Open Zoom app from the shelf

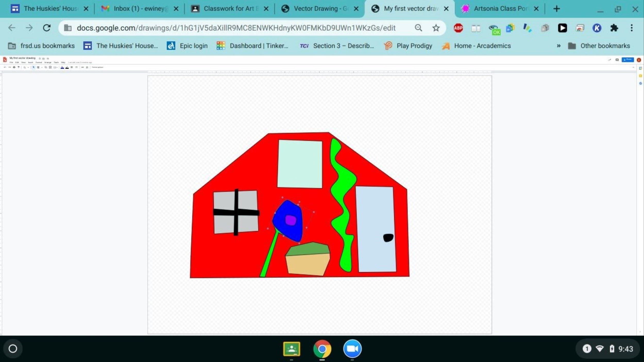click(x=352, y=349)
